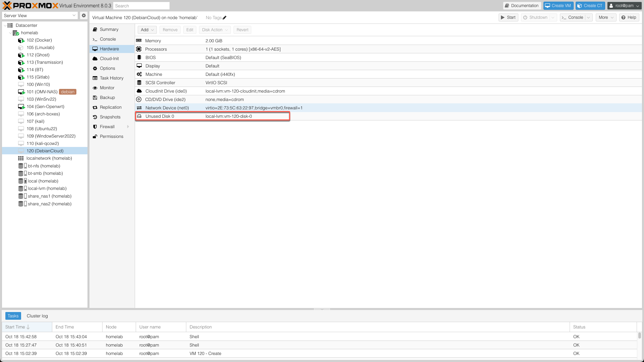Open the More actions dropdown
The width and height of the screenshot is (644, 362).
point(606,17)
